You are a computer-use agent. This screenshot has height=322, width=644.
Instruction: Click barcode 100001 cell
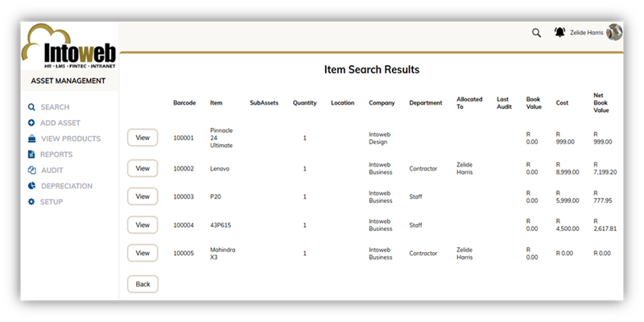(184, 138)
